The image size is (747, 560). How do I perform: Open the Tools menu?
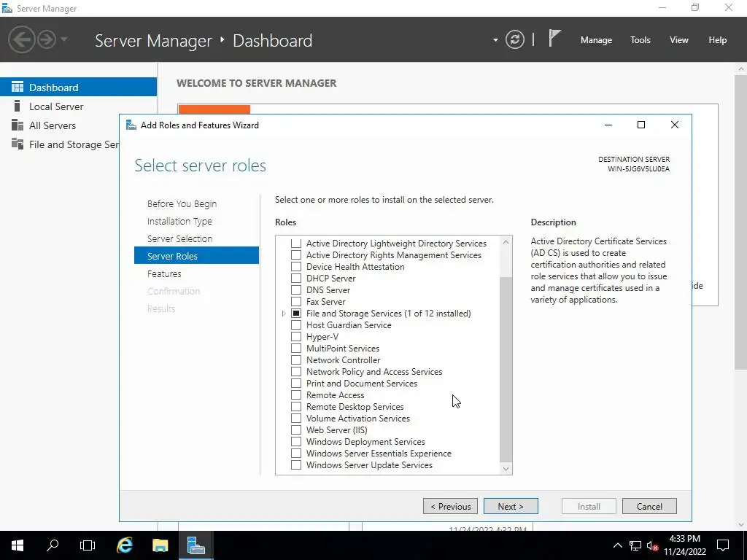coord(640,40)
